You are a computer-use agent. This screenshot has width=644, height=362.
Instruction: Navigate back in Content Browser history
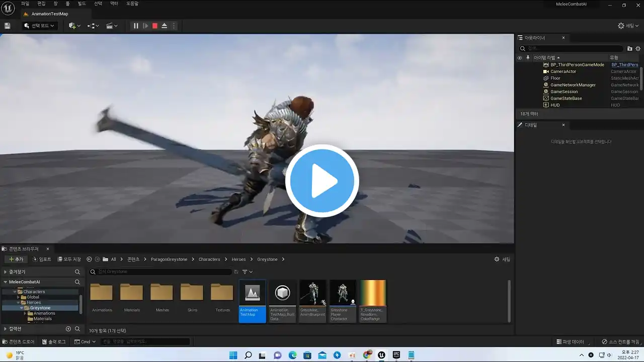(89, 259)
